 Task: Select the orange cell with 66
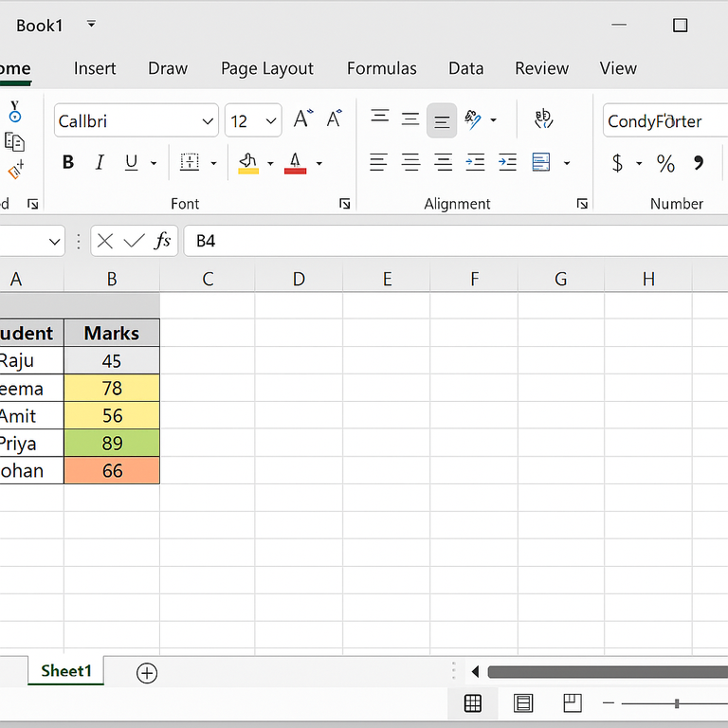pyautogui.click(x=112, y=470)
